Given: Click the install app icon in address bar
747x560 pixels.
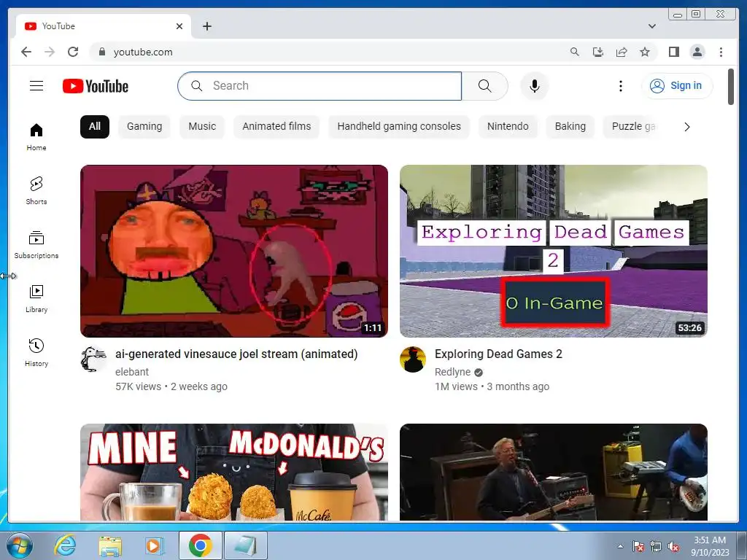Looking at the screenshot, I should click(598, 52).
